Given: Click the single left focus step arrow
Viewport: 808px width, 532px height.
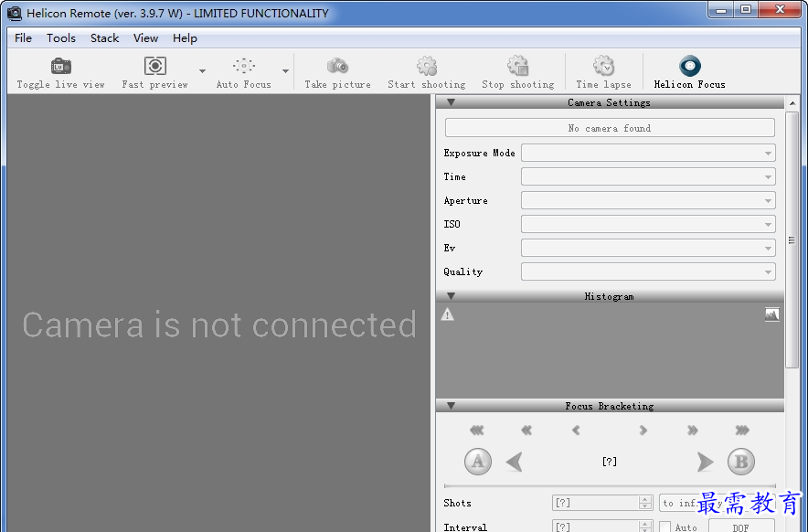Looking at the screenshot, I should 576,430.
